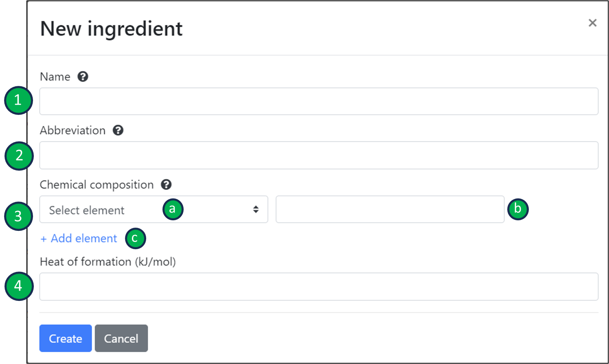Viewport: 609px width, 364px height.
Task: Click the green number 4 badge
Action: click(19, 286)
